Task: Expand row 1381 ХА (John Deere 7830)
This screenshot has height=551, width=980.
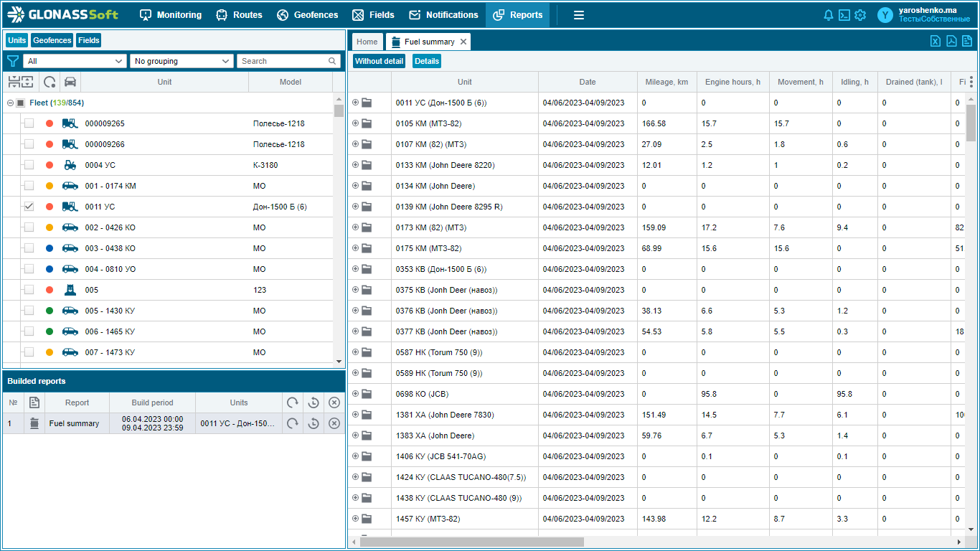Action: (355, 415)
